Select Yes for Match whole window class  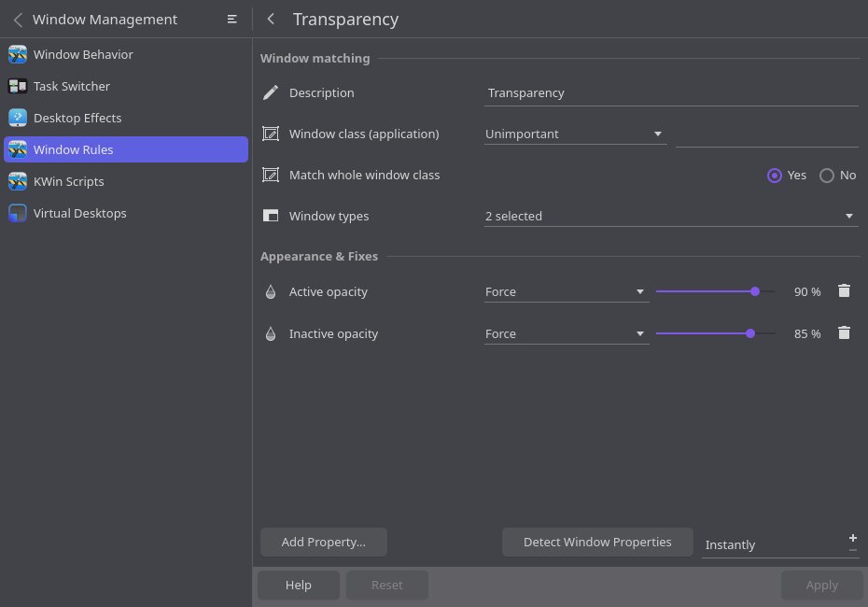[775, 176]
